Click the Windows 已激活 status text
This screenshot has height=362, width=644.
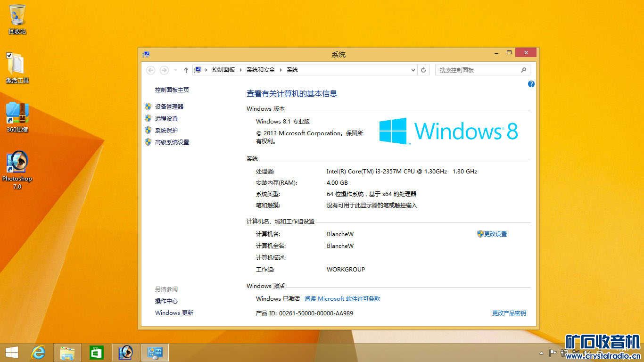click(x=278, y=299)
